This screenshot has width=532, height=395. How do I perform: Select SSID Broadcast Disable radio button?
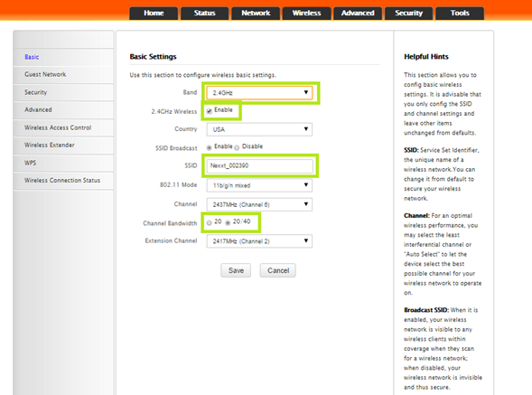tap(237, 147)
